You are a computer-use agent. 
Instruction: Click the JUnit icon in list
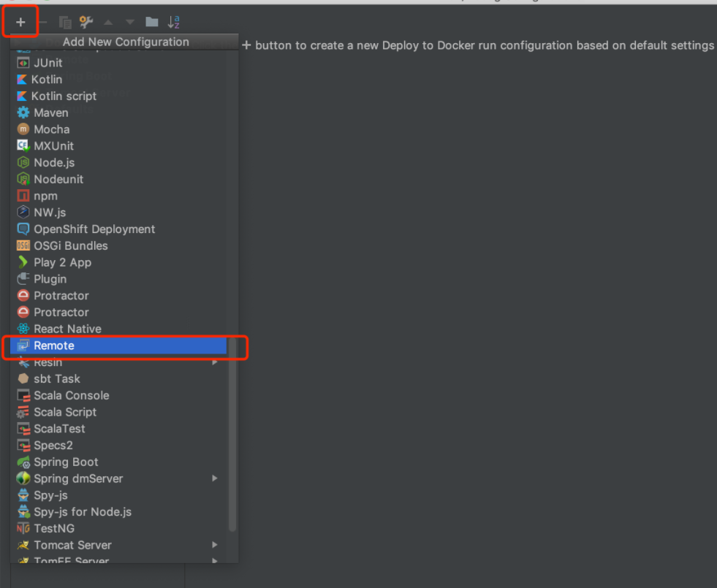[23, 63]
